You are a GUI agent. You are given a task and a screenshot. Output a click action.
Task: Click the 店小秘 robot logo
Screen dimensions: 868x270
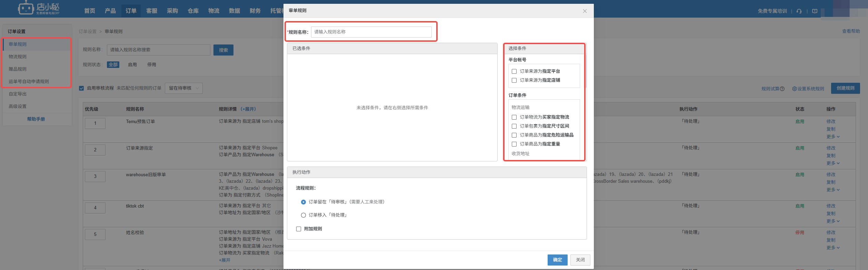(x=26, y=8)
